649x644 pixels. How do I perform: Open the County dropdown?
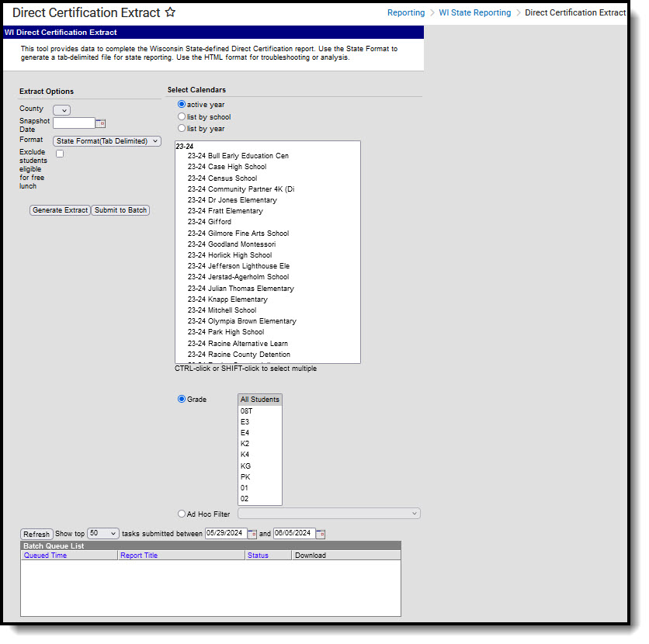(61, 110)
